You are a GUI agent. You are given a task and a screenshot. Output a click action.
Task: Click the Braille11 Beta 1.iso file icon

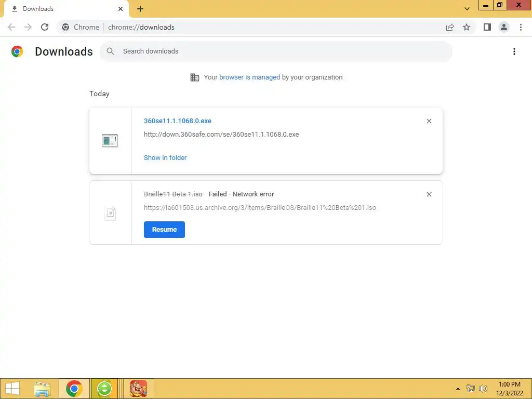pos(110,214)
